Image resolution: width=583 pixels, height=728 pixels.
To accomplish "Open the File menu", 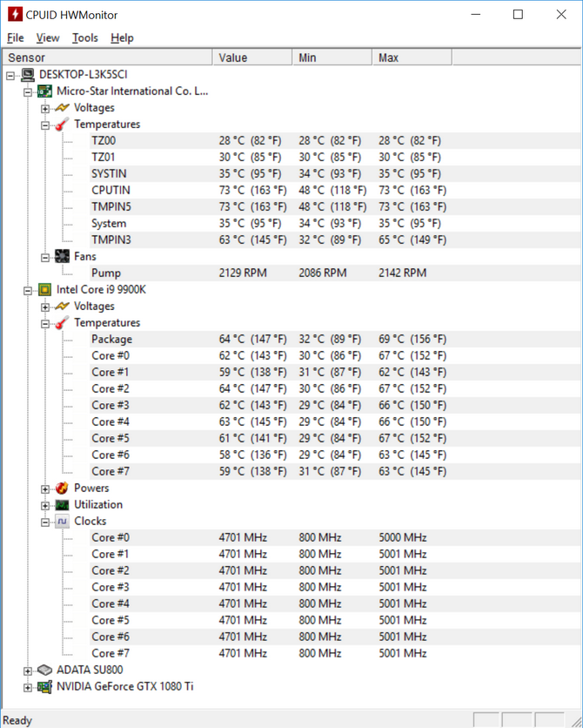I will coord(16,37).
